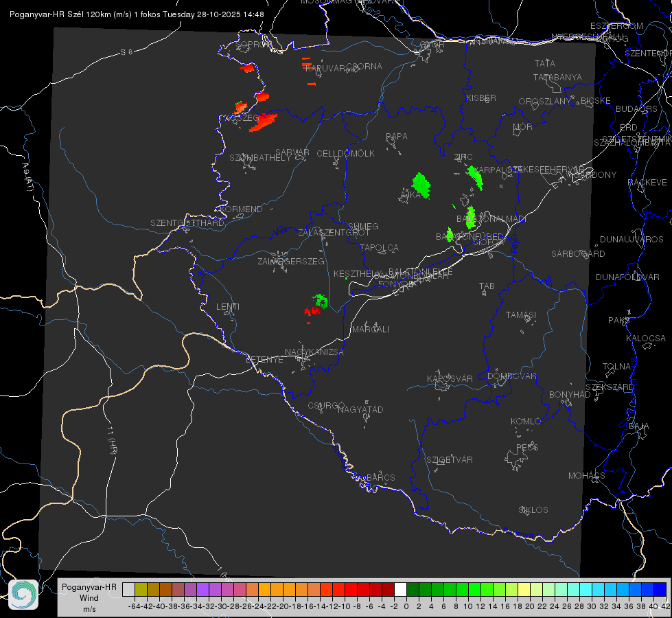Click the SZOMBATHELY city label
672x618 pixels.
tap(260, 157)
